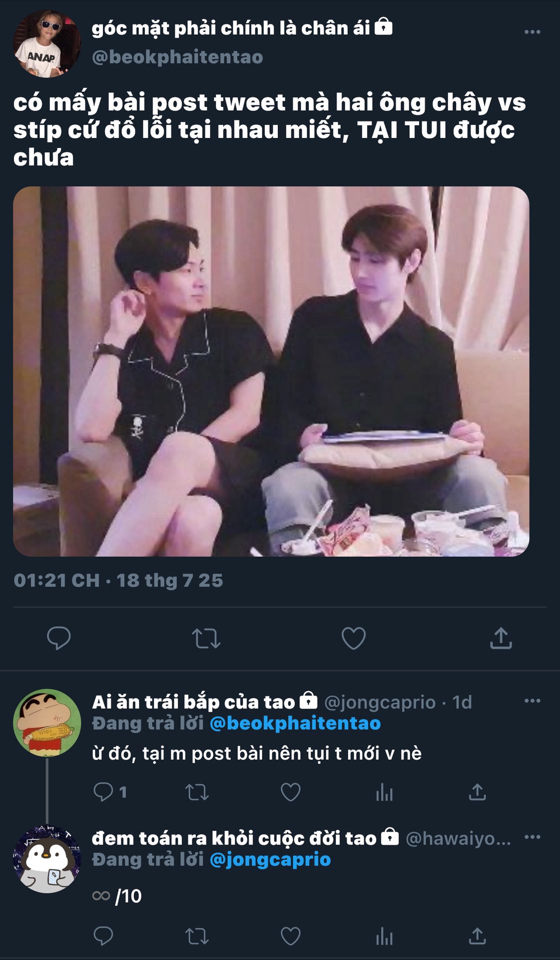Screen dimensions: 560x960
Task: Open more options on jongcaprio's reply
Action: coord(532,701)
